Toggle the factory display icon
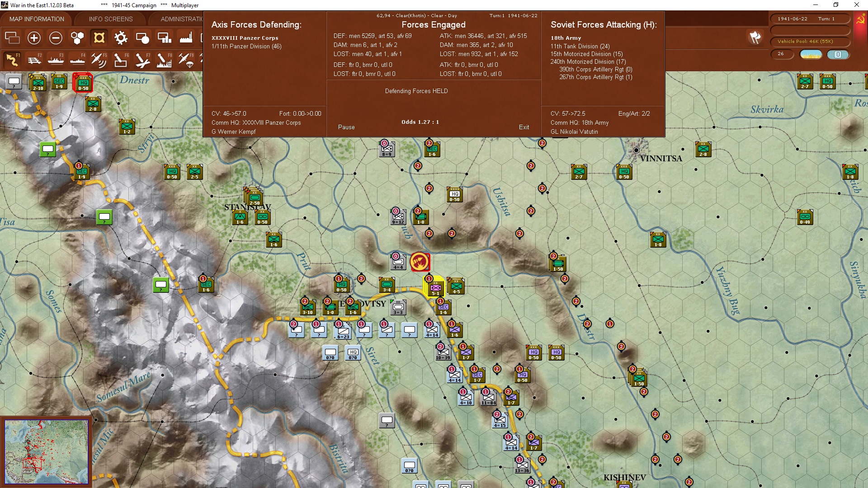The image size is (868, 488). pos(186,38)
